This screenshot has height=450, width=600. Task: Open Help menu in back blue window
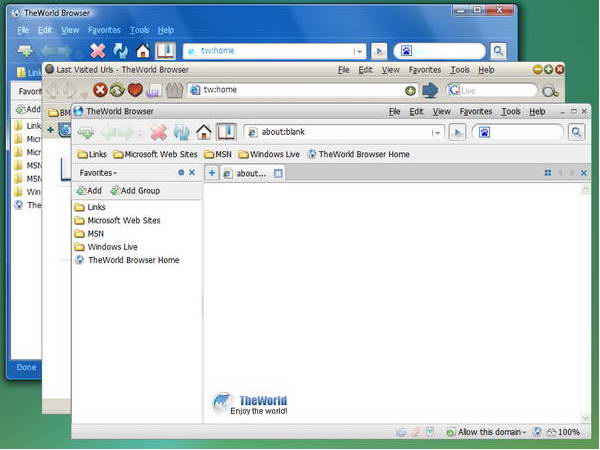pos(166,30)
